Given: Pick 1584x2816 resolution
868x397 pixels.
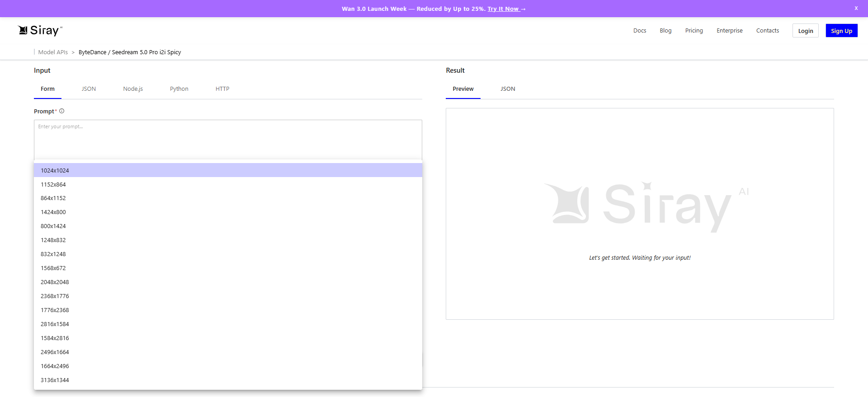Looking at the screenshot, I should click(228, 338).
